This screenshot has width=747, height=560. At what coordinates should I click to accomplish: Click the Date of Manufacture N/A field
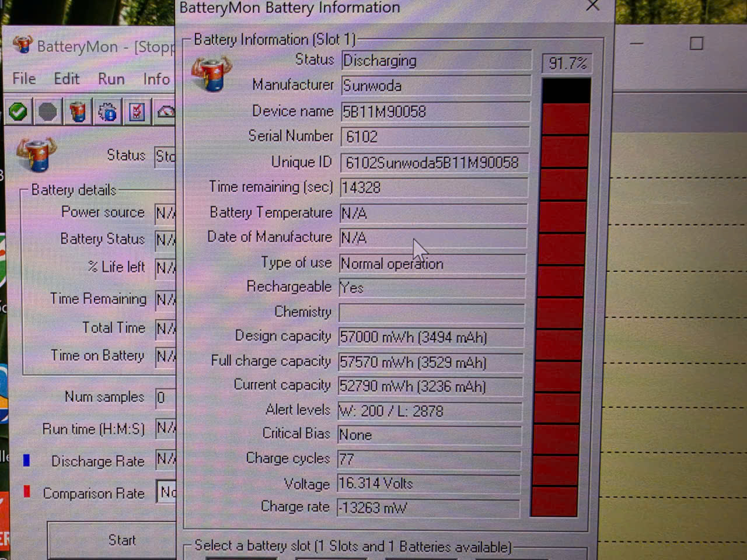point(433,238)
